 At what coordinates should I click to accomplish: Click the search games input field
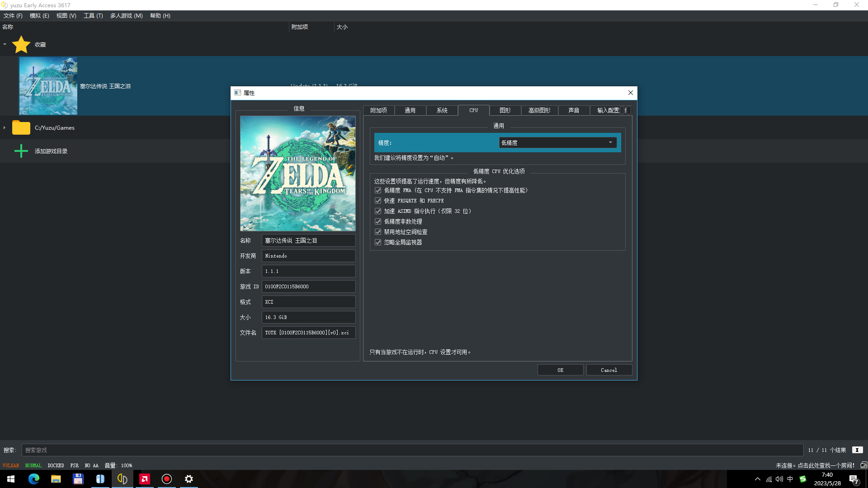[412, 450]
